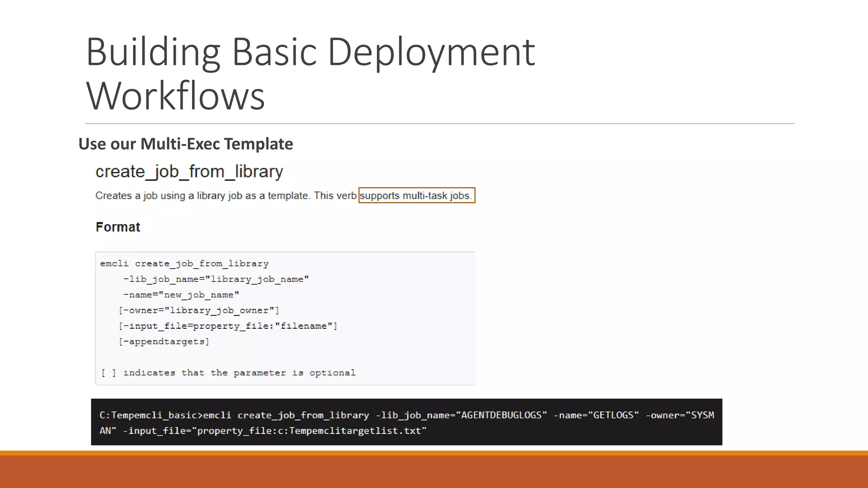The width and height of the screenshot is (868, 488).
Task: Click the 'emcli create_job_from_library' code line
Action: tap(184, 263)
